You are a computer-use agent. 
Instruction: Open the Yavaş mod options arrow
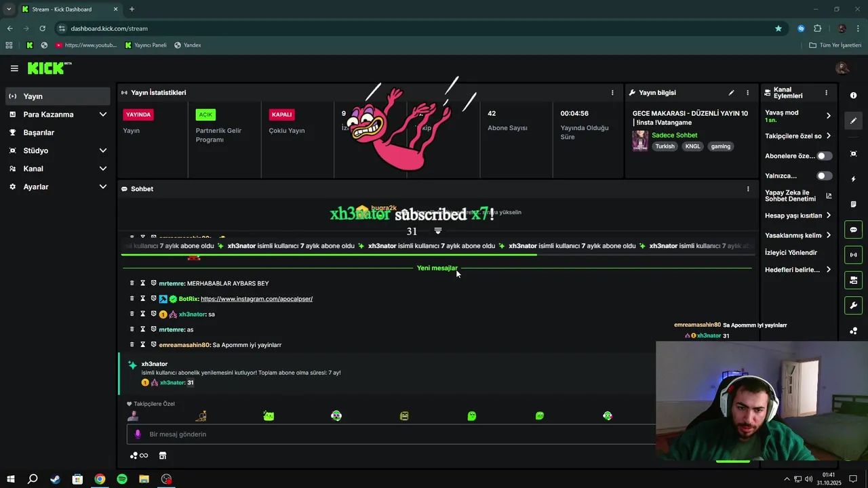(828, 116)
